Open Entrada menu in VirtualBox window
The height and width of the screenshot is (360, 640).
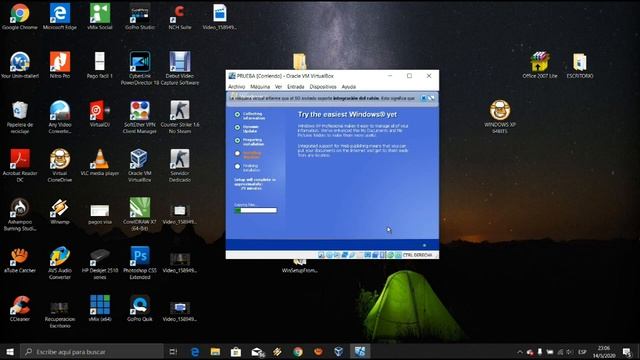tap(296, 87)
